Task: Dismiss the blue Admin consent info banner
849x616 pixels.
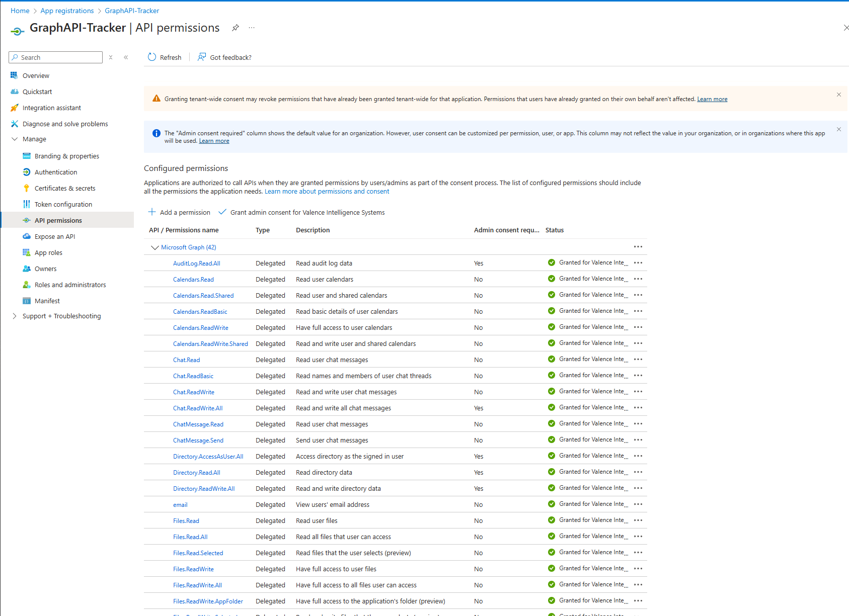Action: 838,129
